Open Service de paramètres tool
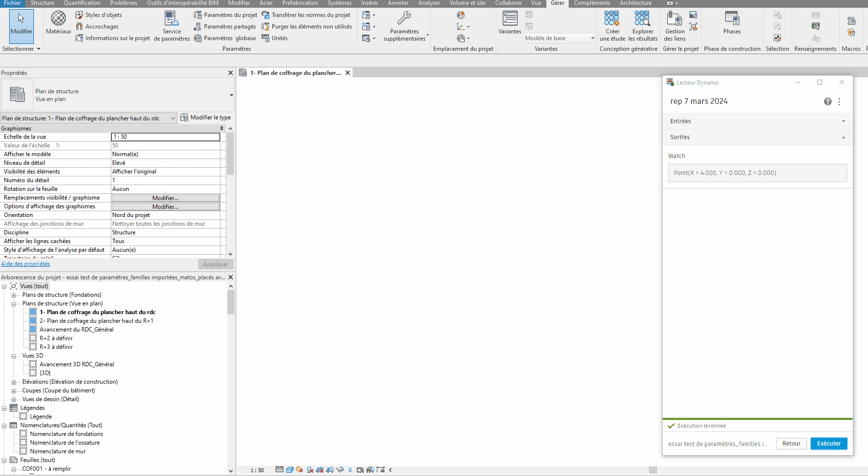The image size is (868, 476). click(172, 26)
